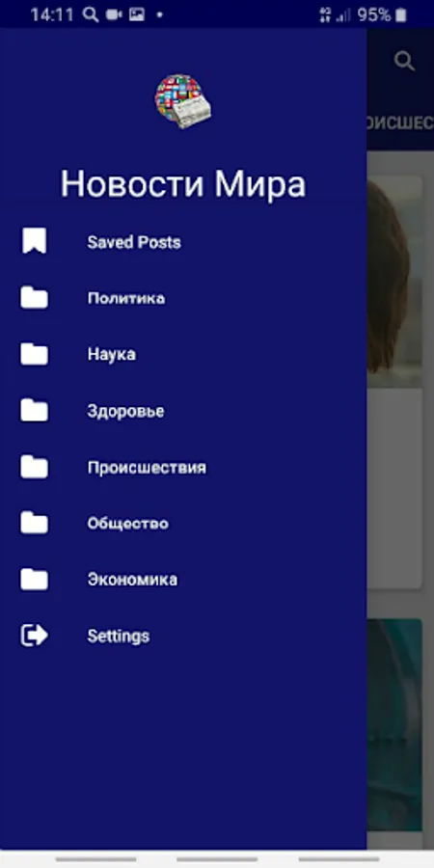Tap the globe newspaper app logo
Screen dimensions: 434x868
[x=182, y=101]
